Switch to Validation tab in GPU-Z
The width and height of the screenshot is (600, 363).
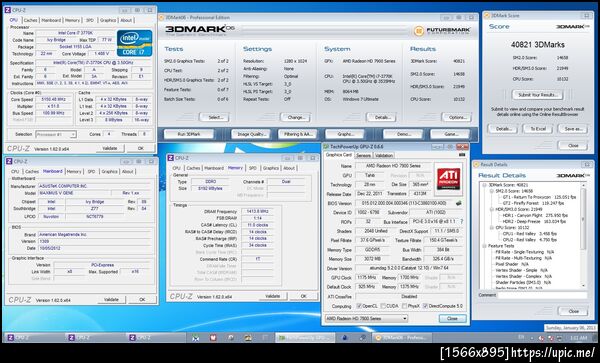[384, 155]
